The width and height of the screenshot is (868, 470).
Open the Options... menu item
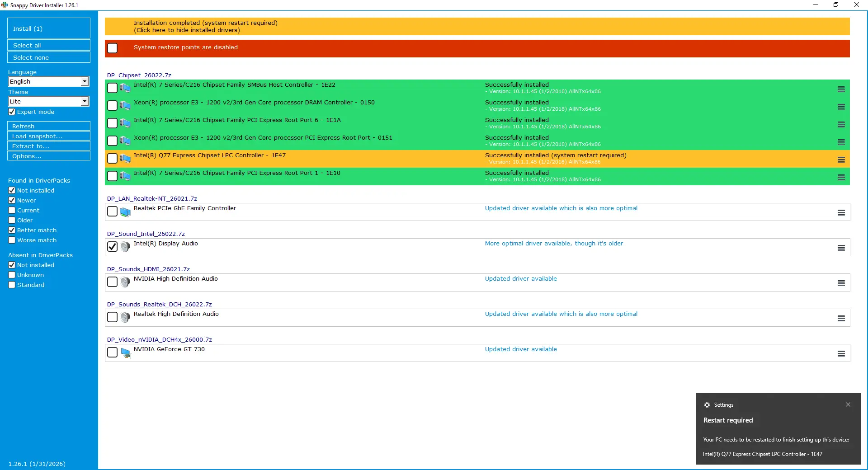(x=48, y=156)
